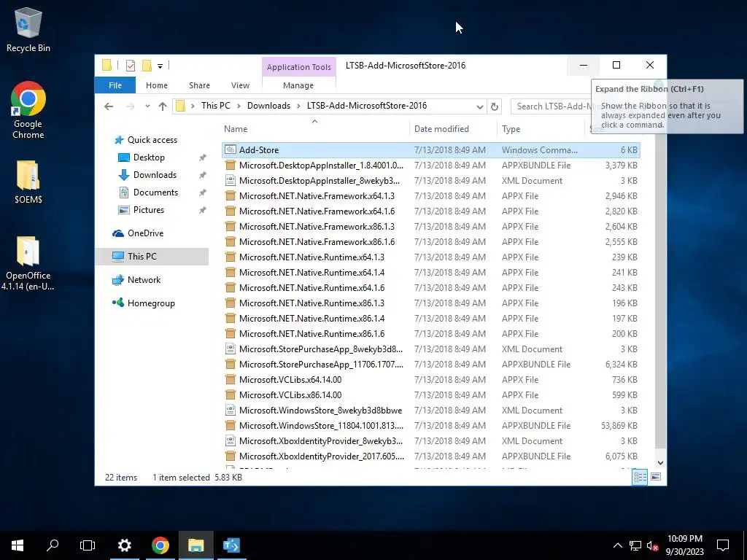Open Desktop in navigation pane
The width and height of the screenshot is (747, 560).
click(x=149, y=157)
